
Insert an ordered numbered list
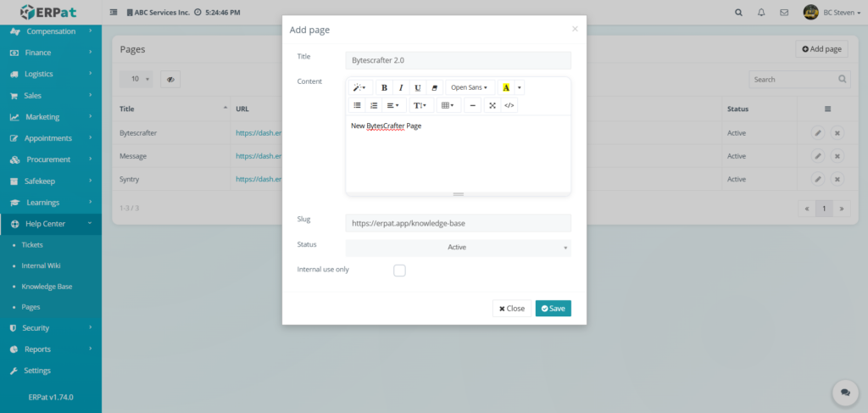point(374,105)
